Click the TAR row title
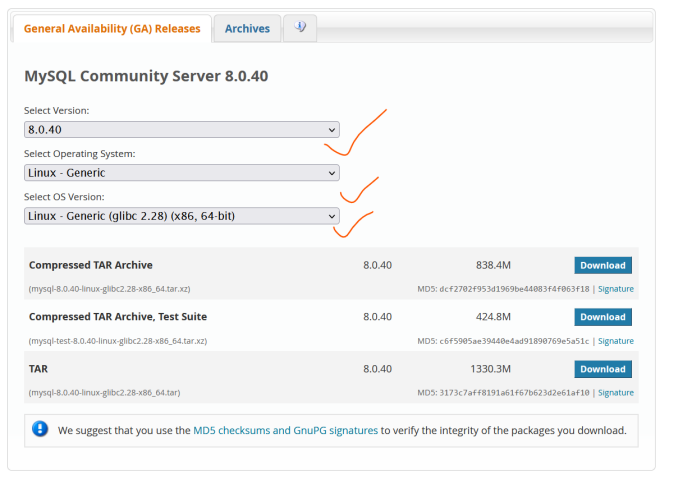The image size is (692, 485). point(38,369)
